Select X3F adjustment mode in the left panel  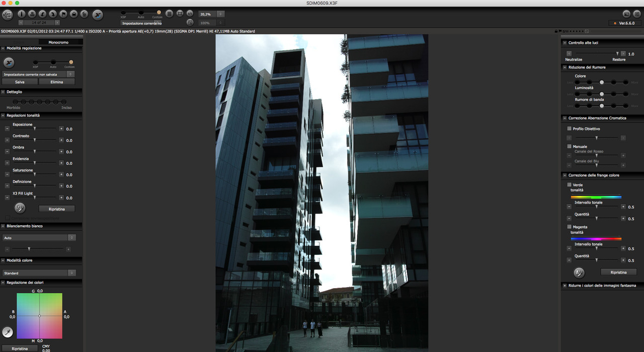[35, 62]
